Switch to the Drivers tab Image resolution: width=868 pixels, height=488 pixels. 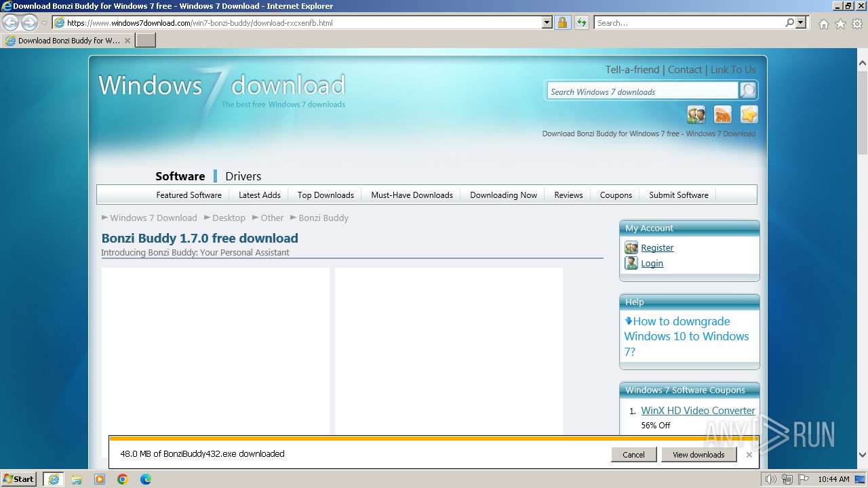tap(243, 176)
